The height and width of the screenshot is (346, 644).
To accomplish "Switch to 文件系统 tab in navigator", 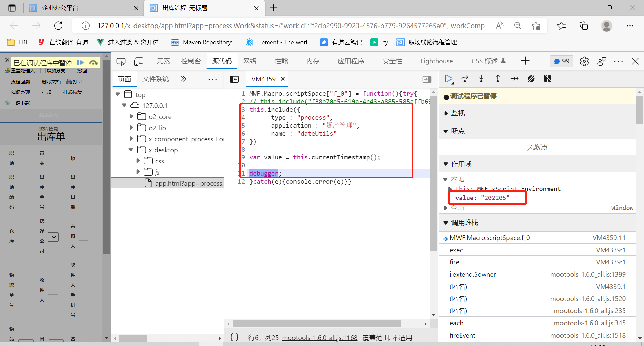I will pyautogui.click(x=156, y=79).
